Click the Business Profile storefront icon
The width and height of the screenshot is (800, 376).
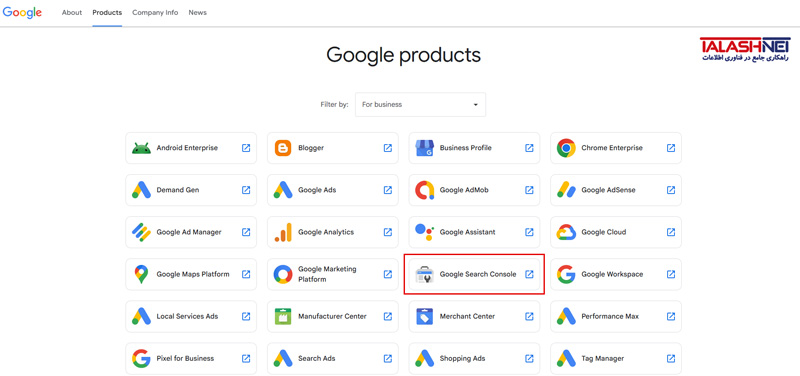pyautogui.click(x=424, y=148)
